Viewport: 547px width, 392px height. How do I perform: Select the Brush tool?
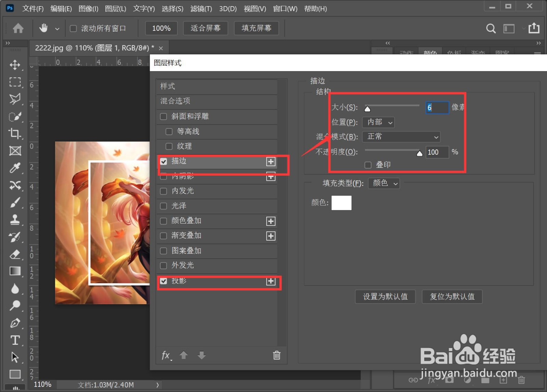(x=15, y=203)
